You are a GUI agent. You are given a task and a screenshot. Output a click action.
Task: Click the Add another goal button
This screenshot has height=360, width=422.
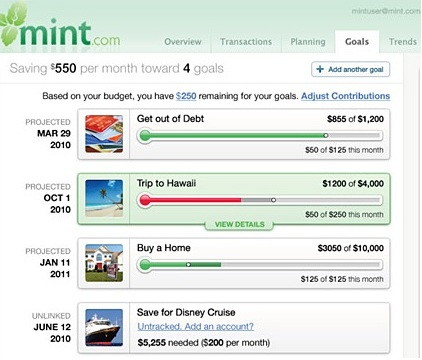(x=350, y=69)
